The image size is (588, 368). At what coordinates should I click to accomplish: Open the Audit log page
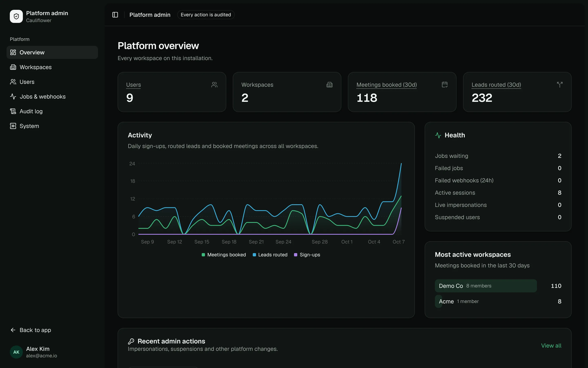pos(52,111)
